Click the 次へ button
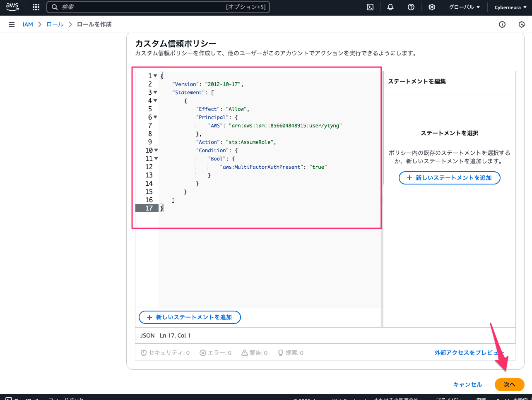532x400 pixels. (510, 385)
